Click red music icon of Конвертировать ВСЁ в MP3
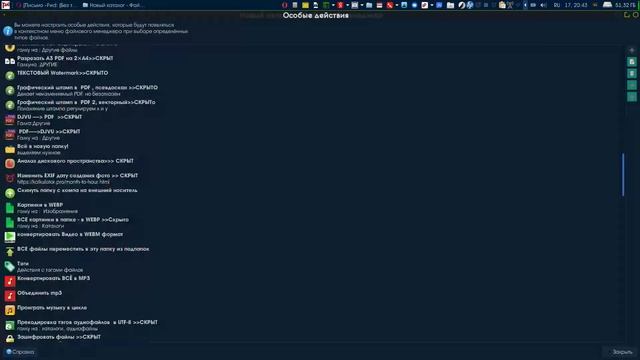 (x=10, y=281)
